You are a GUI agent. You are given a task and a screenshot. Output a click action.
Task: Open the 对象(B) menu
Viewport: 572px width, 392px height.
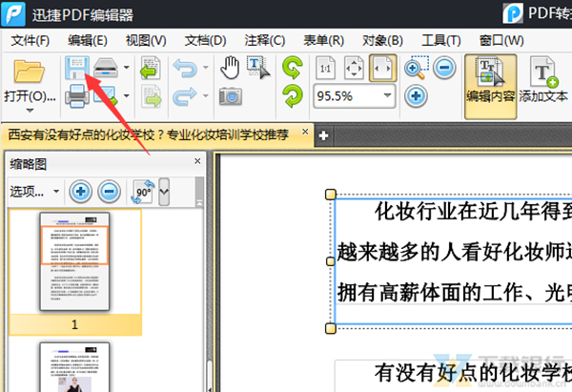coord(382,40)
